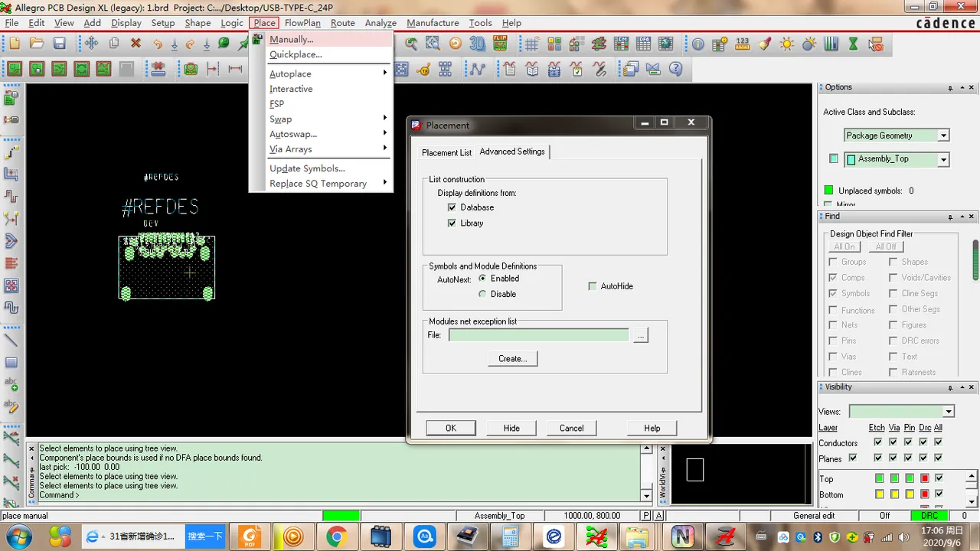The width and height of the screenshot is (980, 551).
Task: Click the Assembly_Top green color swatch
Action: click(851, 159)
